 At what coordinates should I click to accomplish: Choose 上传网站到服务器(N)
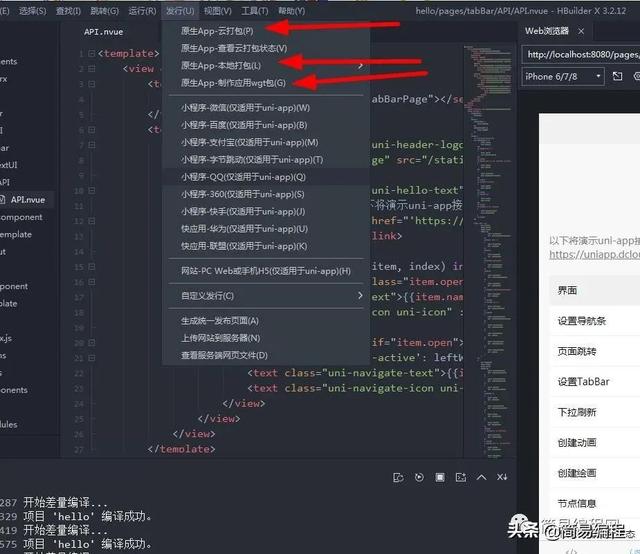266,338
